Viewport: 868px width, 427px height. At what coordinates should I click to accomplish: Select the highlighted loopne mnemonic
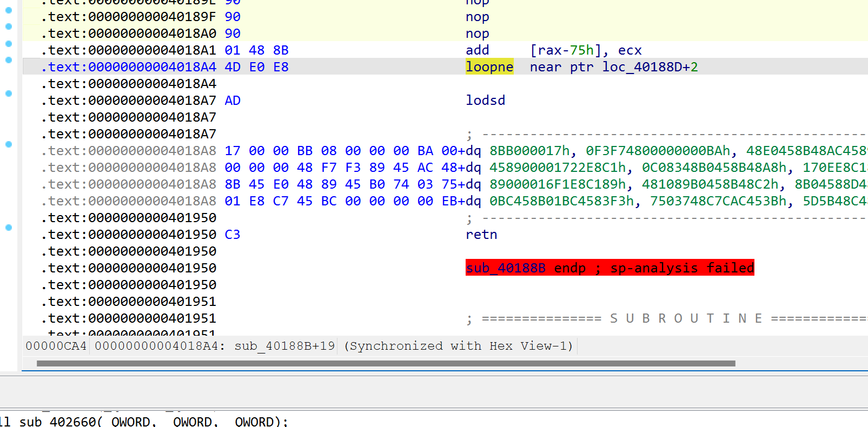[x=489, y=67]
